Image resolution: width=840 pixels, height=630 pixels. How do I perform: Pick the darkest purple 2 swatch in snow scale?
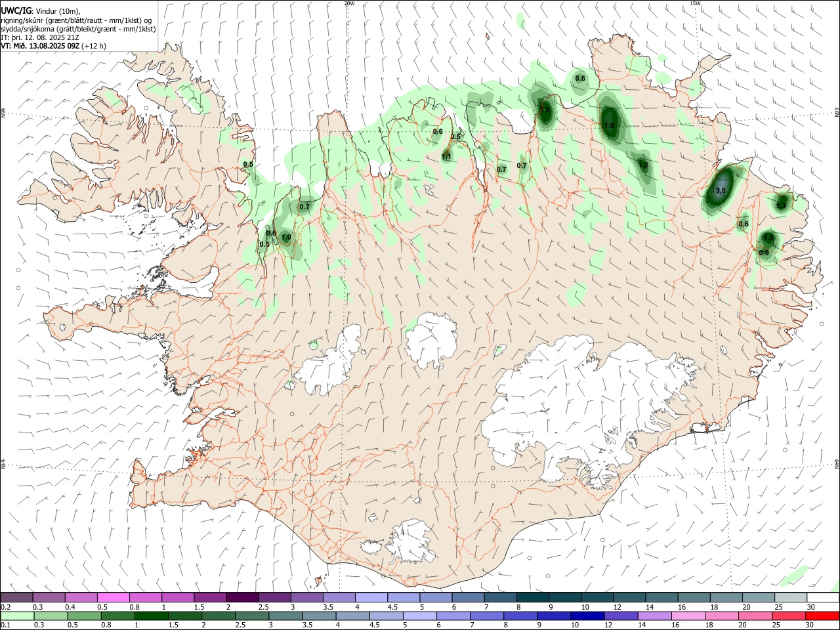click(x=242, y=597)
